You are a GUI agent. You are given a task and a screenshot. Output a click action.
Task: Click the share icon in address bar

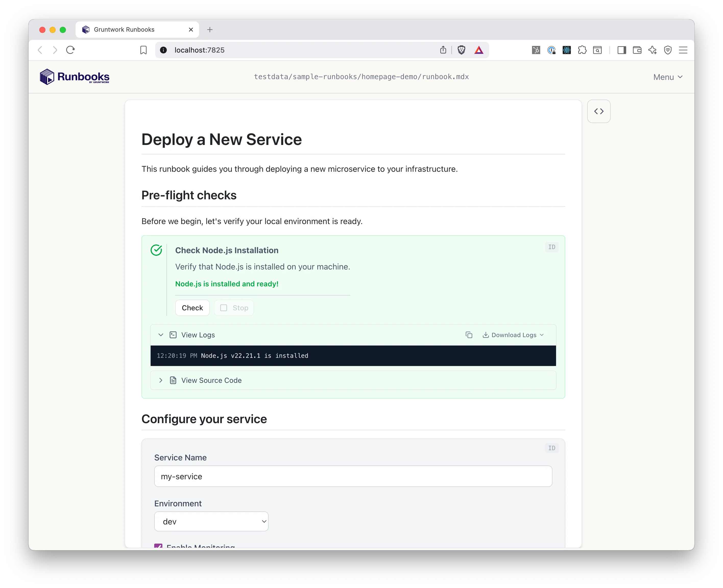click(443, 50)
